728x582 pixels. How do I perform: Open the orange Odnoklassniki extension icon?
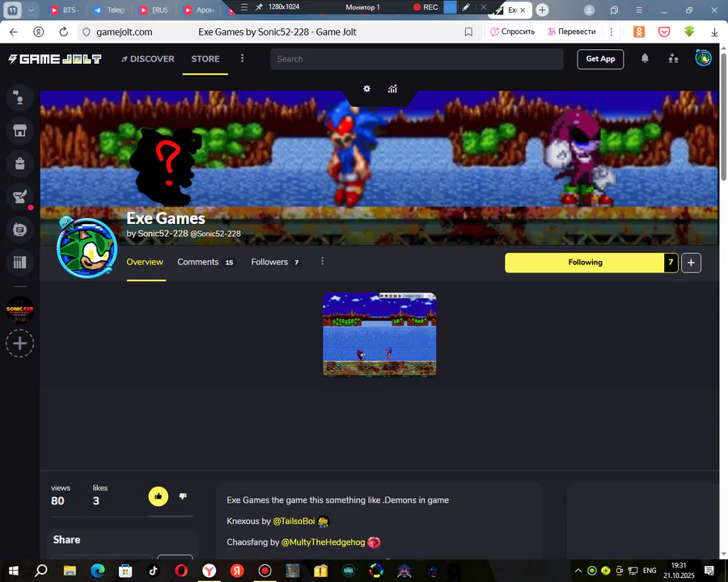pos(639,32)
